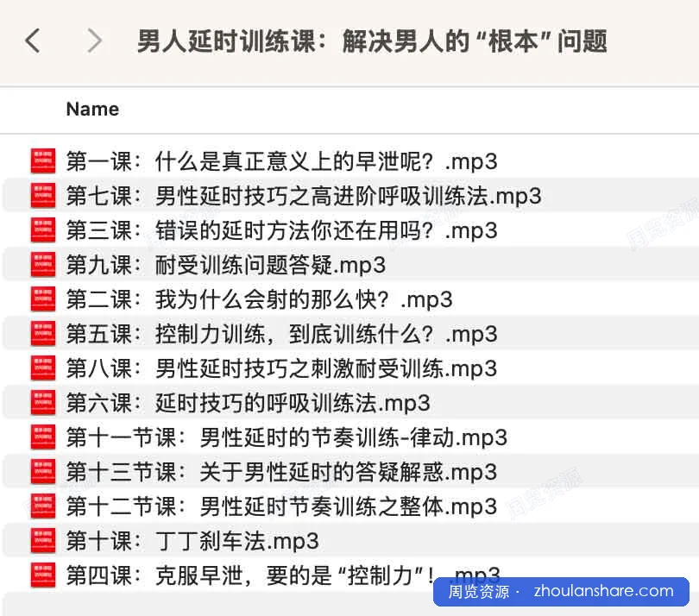The image size is (699, 616).
Task: Click the file icon for 第八课
Action: 43,368
